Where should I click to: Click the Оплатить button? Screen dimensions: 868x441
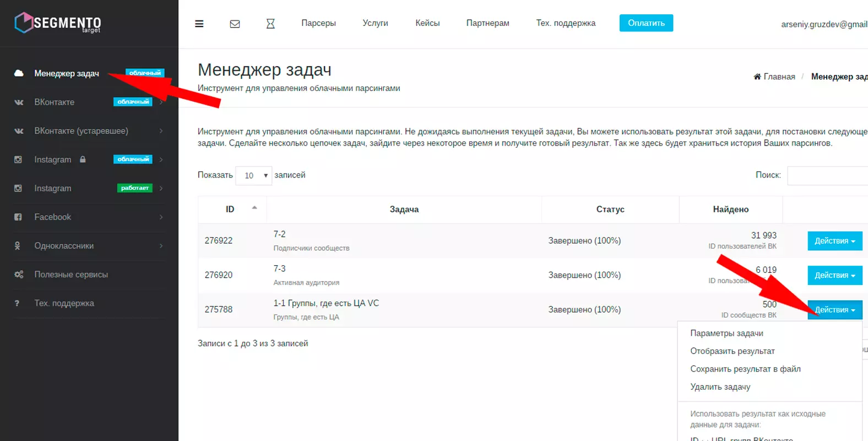[646, 23]
